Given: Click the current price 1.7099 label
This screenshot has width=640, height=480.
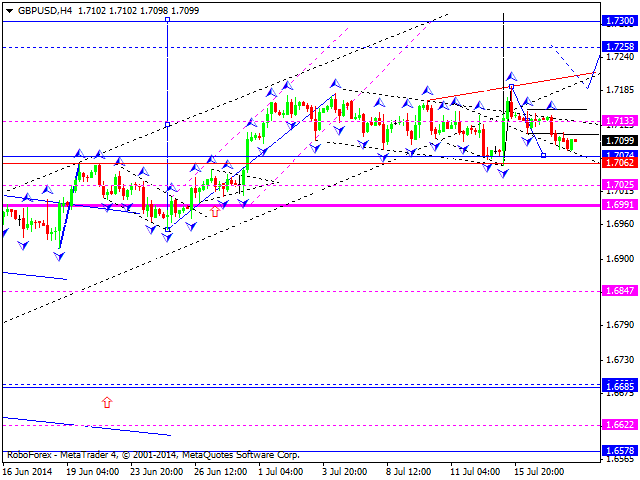Looking at the screenshot, I should click(617, 141).
